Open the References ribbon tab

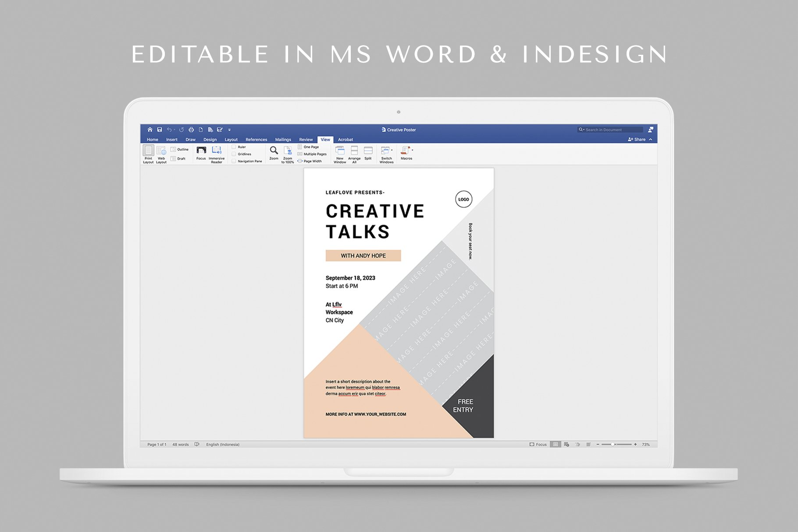click(256, 140)
